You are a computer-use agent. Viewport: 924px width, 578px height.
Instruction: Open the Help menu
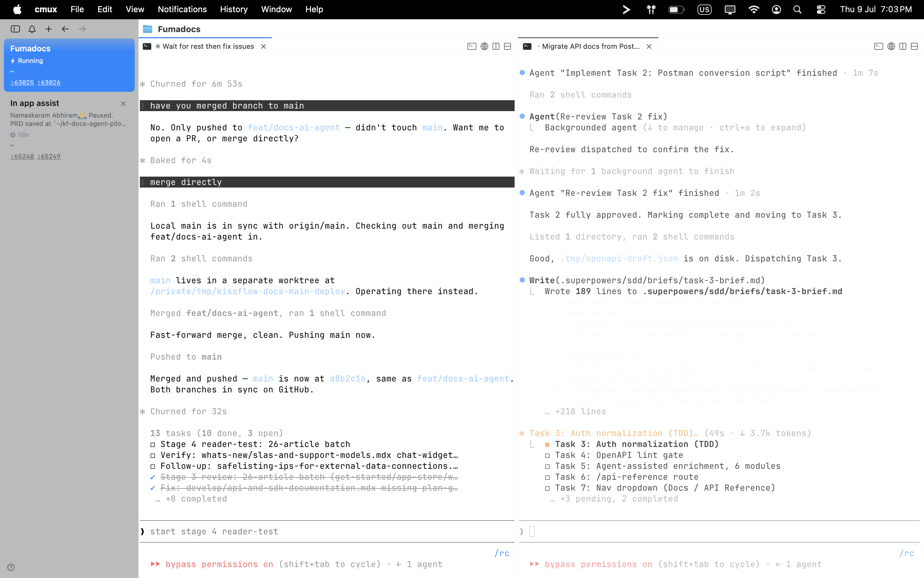click(314, 9)
